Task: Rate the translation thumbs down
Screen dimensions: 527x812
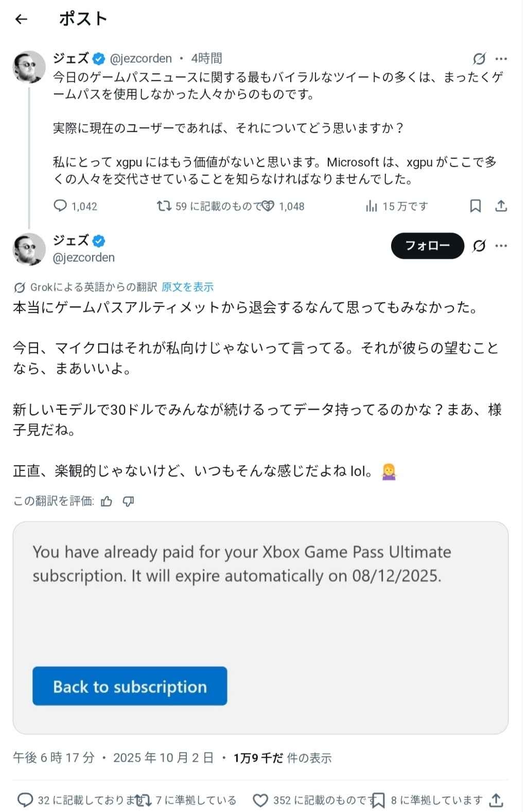Action: pos(129,501)
